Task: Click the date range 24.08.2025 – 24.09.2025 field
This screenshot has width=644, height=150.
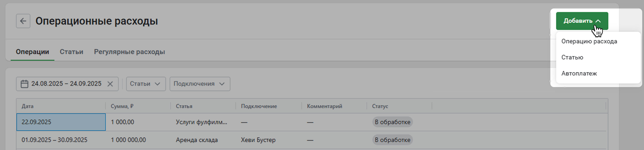Action: [x=66, y=84]
